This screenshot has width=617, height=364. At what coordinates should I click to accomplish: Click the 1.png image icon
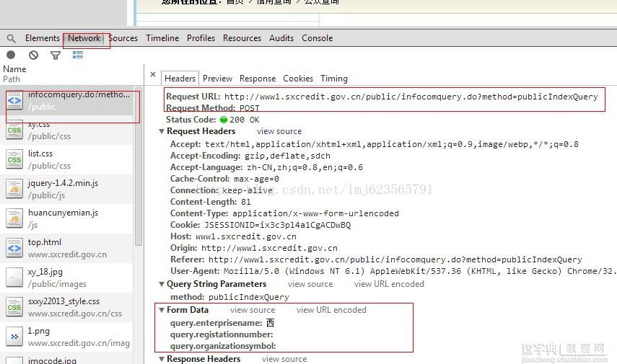tap(14, 337)
